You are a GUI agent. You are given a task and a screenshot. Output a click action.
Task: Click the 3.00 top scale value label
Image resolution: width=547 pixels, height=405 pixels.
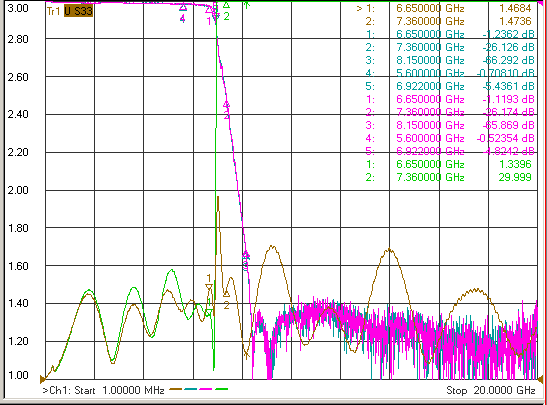pyautogui.click(x=18, y=8)
